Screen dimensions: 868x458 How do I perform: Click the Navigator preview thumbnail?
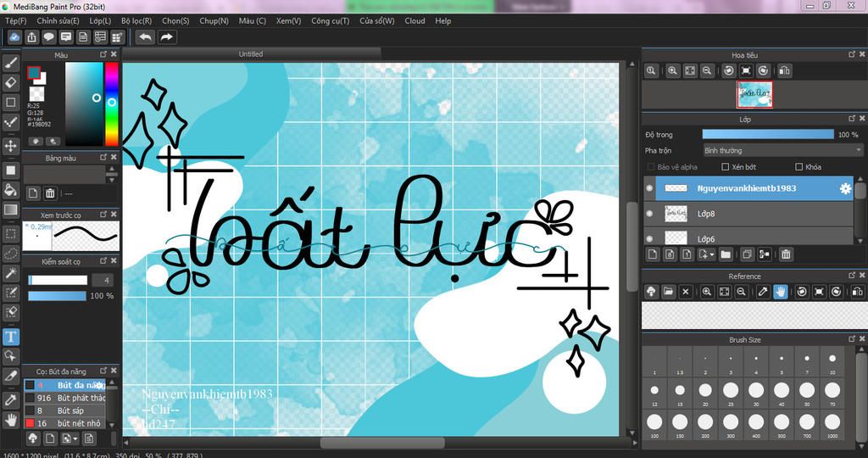pos(754,95)
